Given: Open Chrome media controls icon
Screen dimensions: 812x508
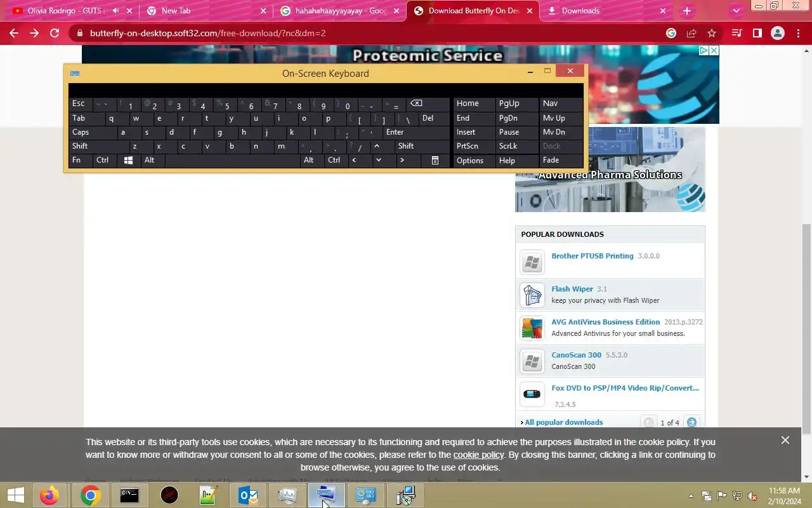Looking at the screenshot, I should click(x=737, y=33).
